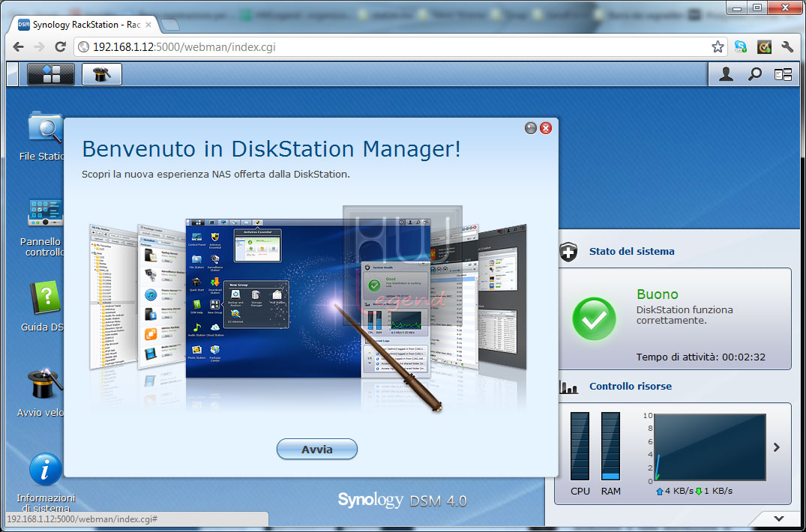Click the Stato del sistema shield icon
The height and width of the screenshot is (532, 806).
568,252
